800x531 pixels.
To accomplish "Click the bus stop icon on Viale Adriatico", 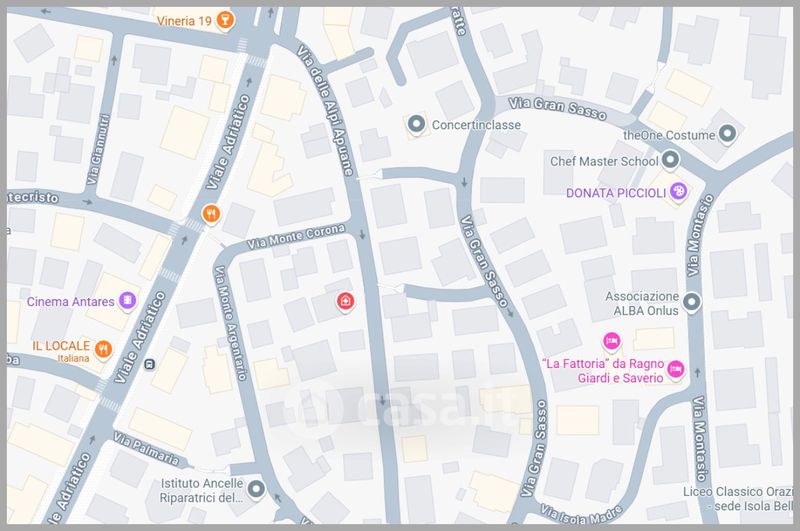I will coord(150,364).
